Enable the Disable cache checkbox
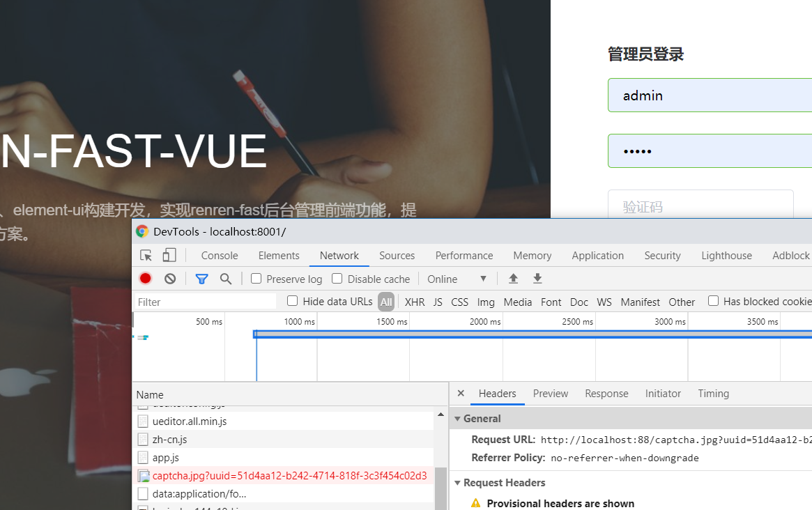 click(337, 279)
